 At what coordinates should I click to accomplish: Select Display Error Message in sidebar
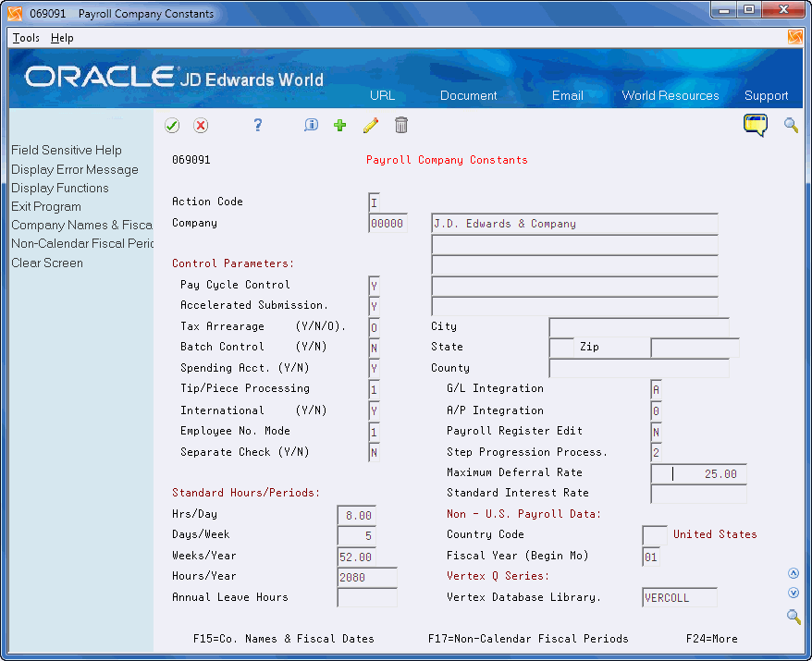coord(75,170)
